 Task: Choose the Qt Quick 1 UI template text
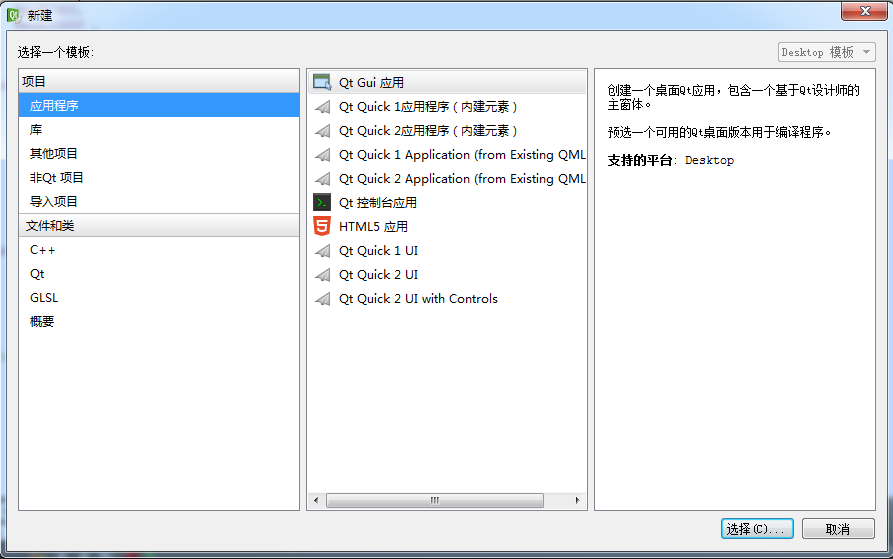[x=378, y=251]
